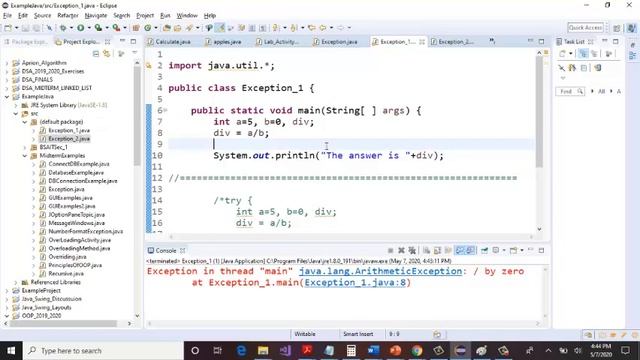Click the New Task icon in Task List

tap(562, 53)
